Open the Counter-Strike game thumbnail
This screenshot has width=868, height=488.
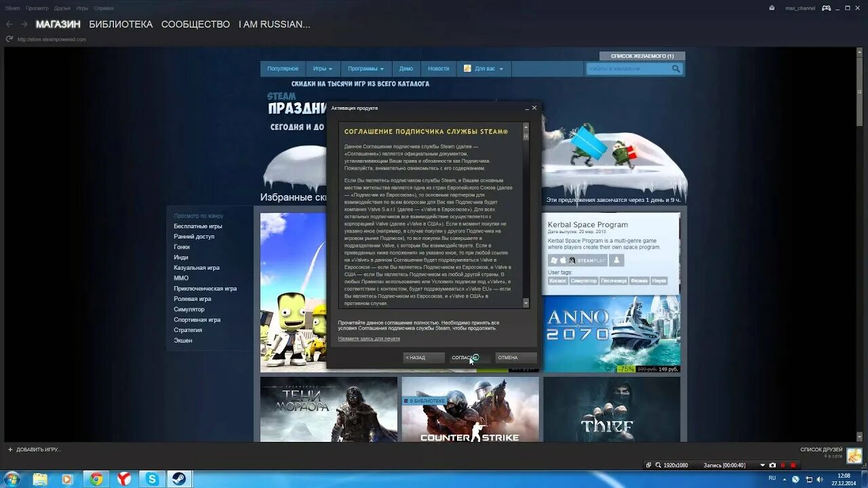pyautogui.click(x=471, y=410)
